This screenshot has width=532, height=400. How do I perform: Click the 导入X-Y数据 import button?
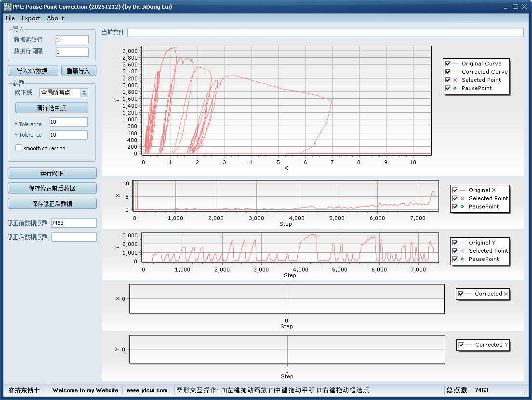pos(32,71)
